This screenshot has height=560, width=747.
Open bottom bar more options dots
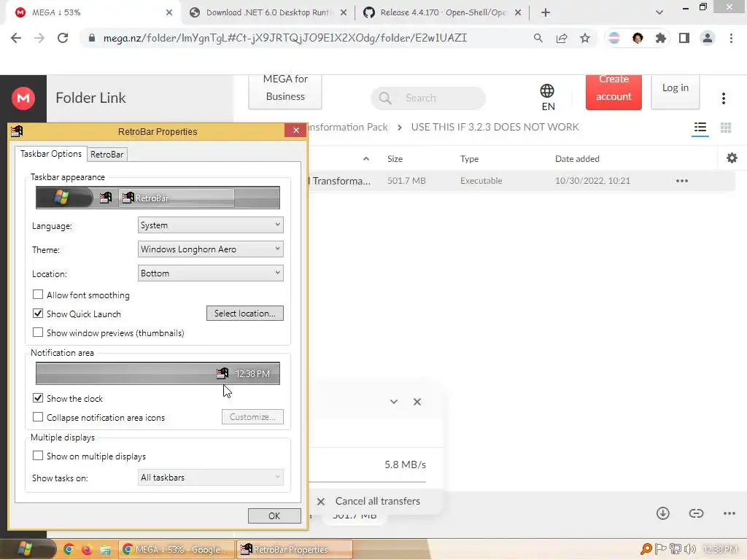click(729, 513)
